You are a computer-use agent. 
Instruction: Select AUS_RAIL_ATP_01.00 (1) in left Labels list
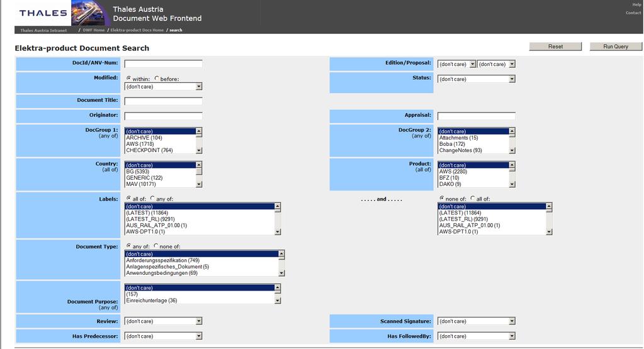pyautogui.click(x=200, y=225)
